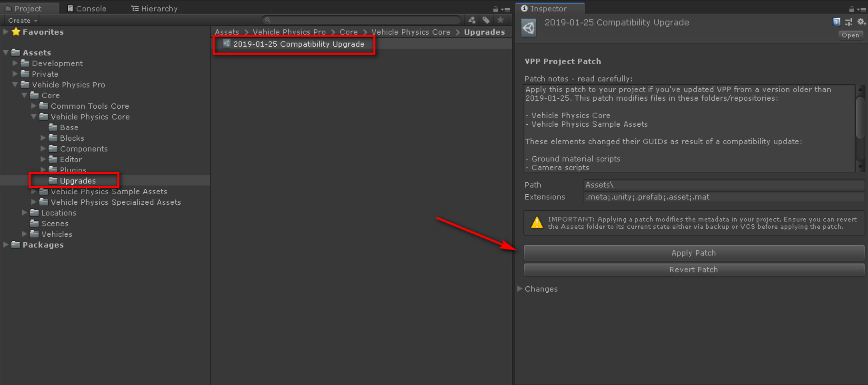Click inside the patch notes text area
Image resolution: width=868 pixels, height=385 pixels.
(x=689, y=129)
